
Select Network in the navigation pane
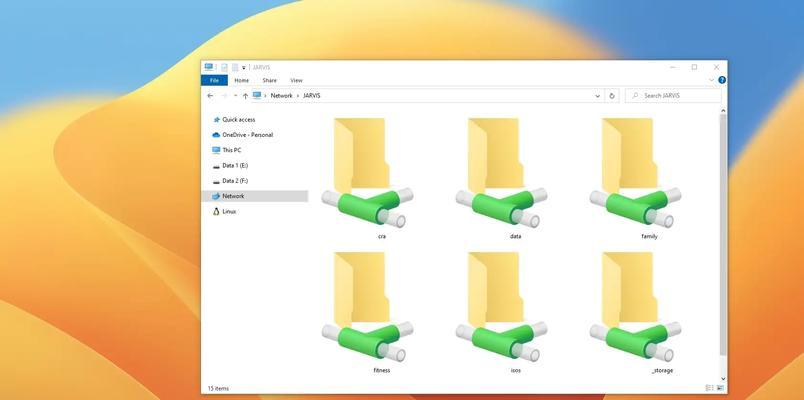point(255,196)
